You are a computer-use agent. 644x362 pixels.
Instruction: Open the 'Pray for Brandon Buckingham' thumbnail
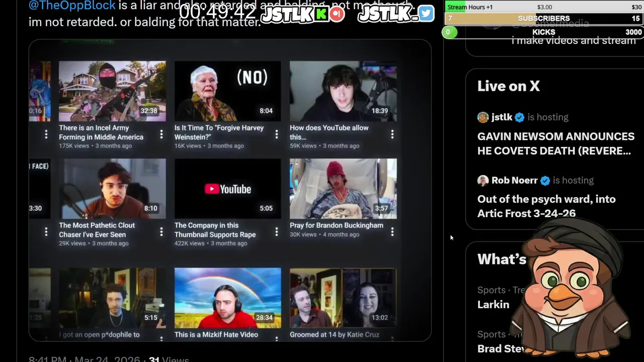point(343,189)
